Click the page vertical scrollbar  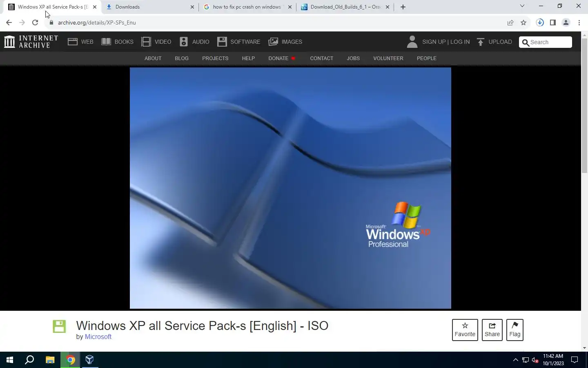click(x=584, y=106)
